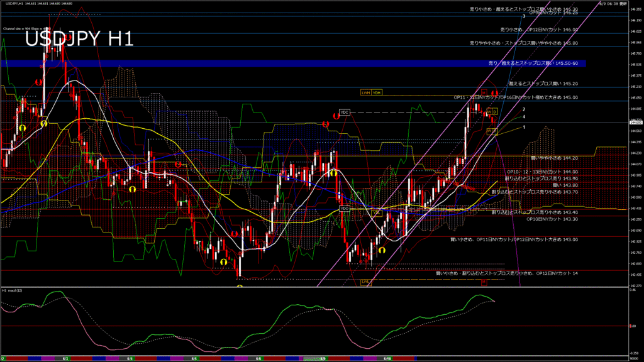This screenshot has height=362, width=644.
Task: Click wave projection label 2
Action: coord(524,109)
